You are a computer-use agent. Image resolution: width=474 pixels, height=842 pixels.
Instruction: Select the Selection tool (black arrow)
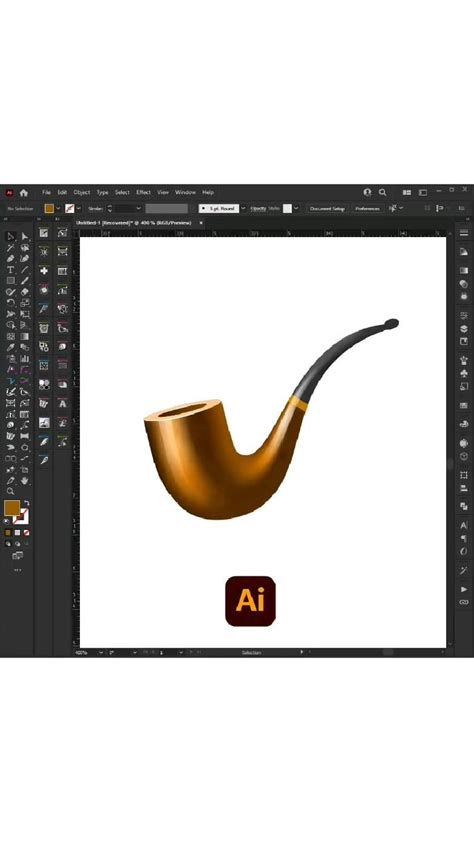pos(11,236)
